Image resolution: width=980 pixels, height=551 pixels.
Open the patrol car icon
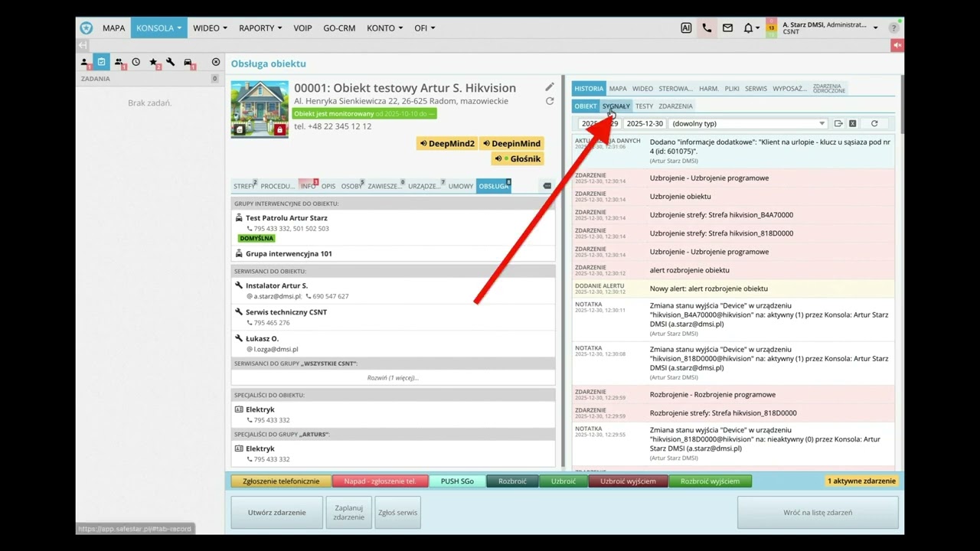188,62
